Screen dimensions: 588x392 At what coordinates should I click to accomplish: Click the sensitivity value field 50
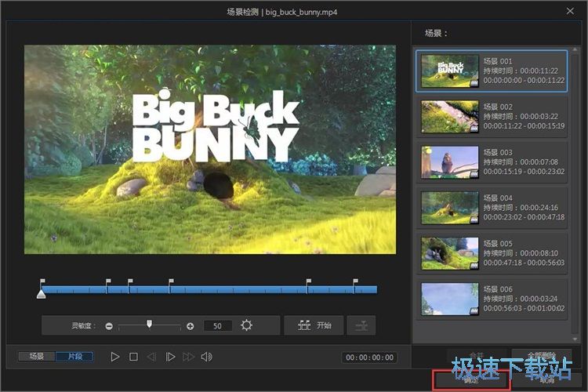(217, 326)
